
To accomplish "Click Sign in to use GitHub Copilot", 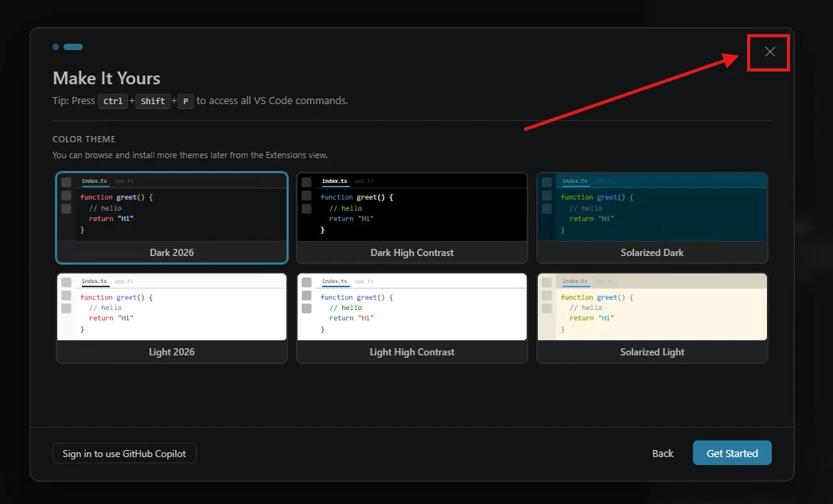I will pyautogui.click(x=124, y=454).
